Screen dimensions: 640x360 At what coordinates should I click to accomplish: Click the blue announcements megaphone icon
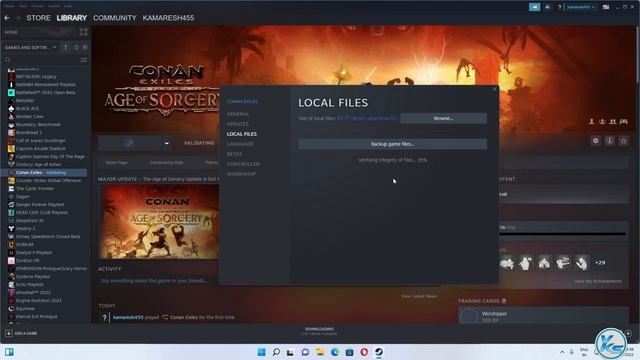(534, 7)
